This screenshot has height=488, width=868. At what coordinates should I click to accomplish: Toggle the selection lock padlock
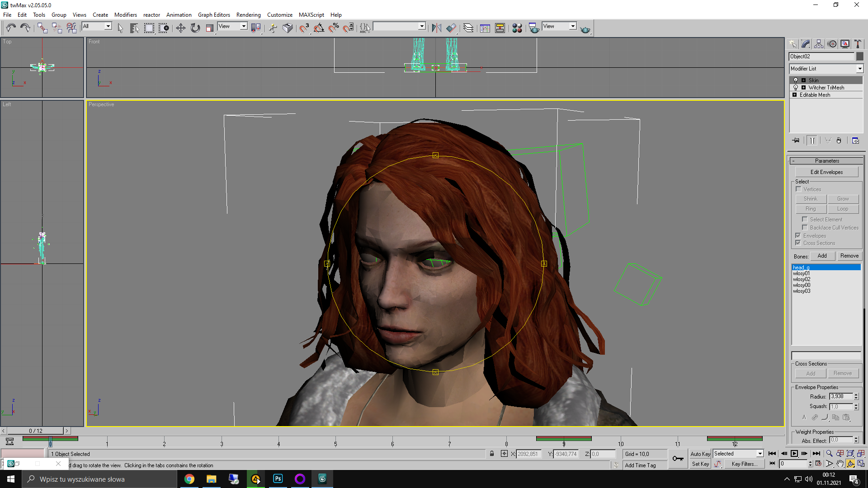point(492,454)
